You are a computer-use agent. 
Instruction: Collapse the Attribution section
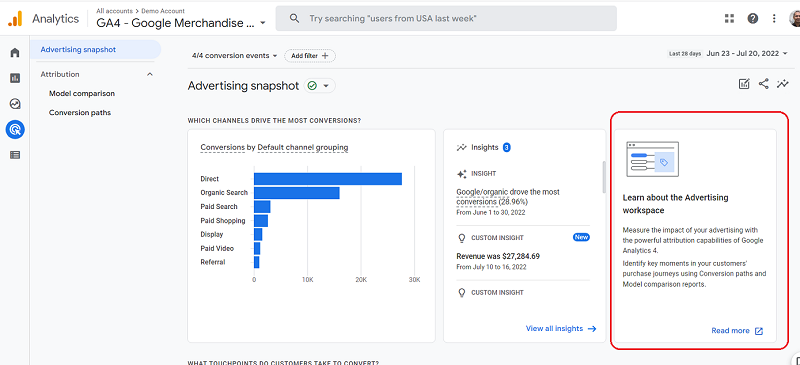coord(149,75)
